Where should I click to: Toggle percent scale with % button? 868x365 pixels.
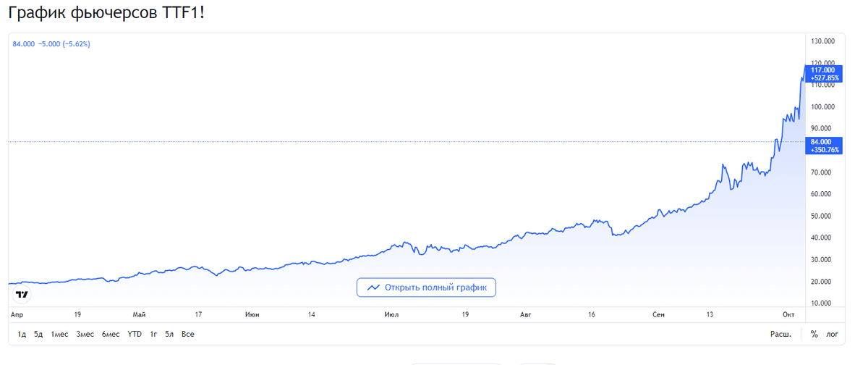pos(814,335)
